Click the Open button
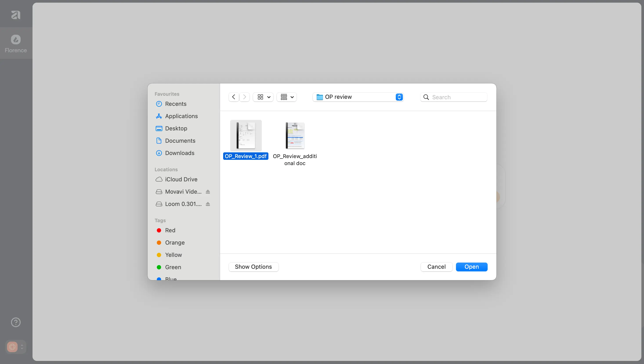The height and width of the screenshot is (364, 644). [471, 267]
